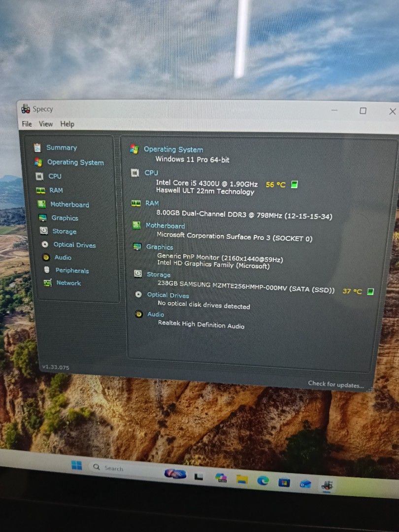The image size is (399, 532).
Task: Open Motherboard in the sidebar list
Action: click(x=69, y=204)
